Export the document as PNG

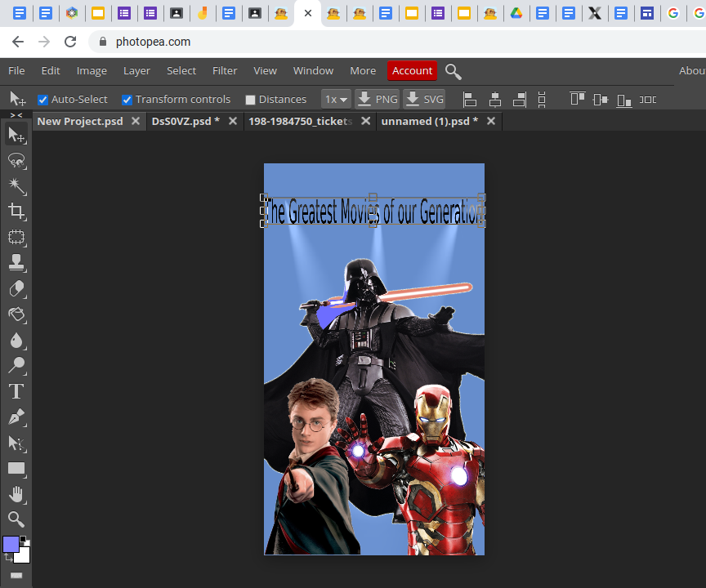pos(377,99)
